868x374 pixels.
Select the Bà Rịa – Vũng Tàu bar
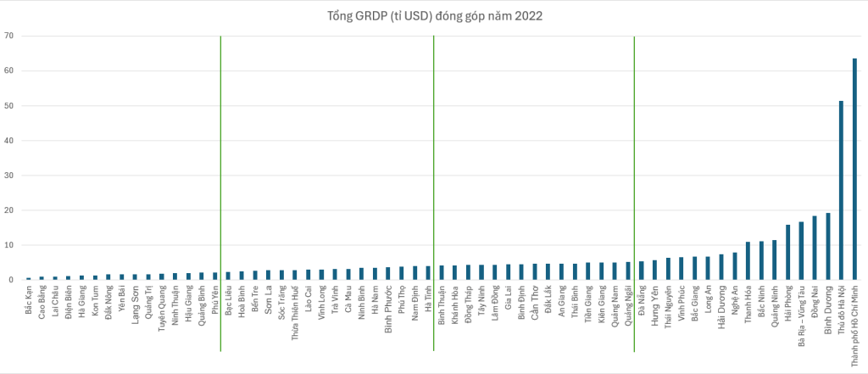coord(801,251)
